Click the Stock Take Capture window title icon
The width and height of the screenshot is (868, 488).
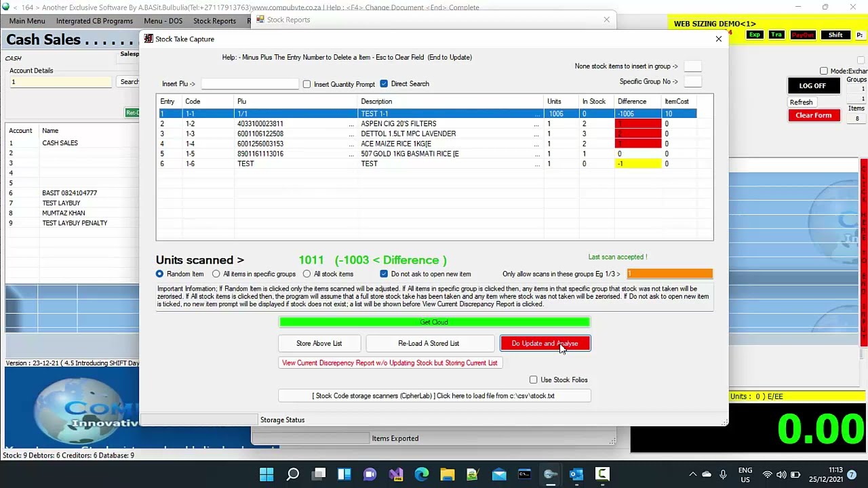coord(149,39)
